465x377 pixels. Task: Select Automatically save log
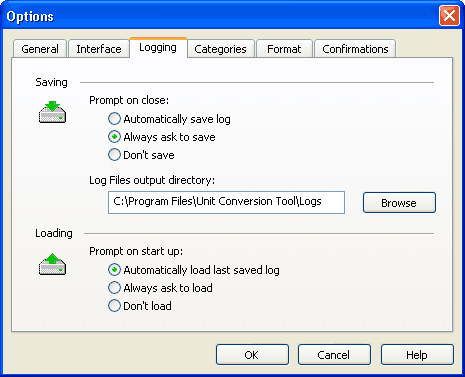click(169, 119)
